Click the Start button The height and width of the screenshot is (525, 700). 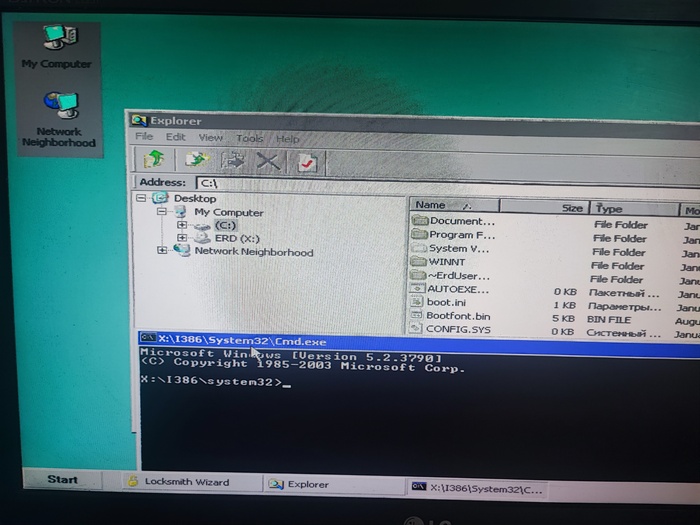click(62, 480)
